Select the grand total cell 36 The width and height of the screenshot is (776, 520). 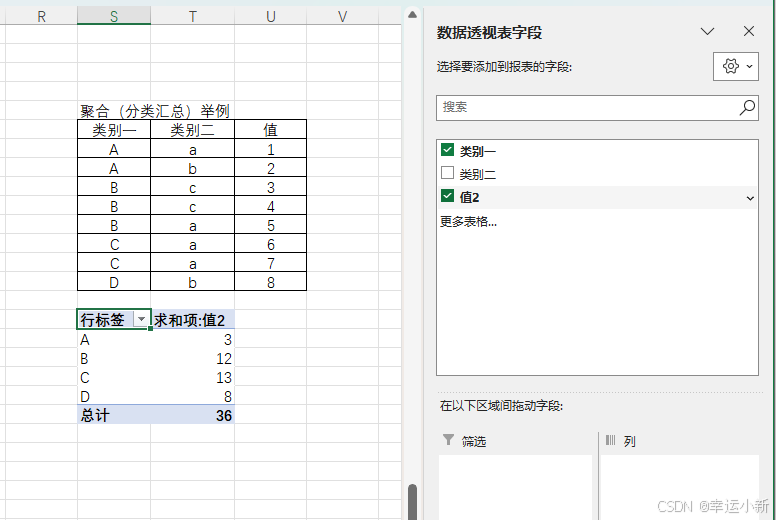[x=193, y=415]
